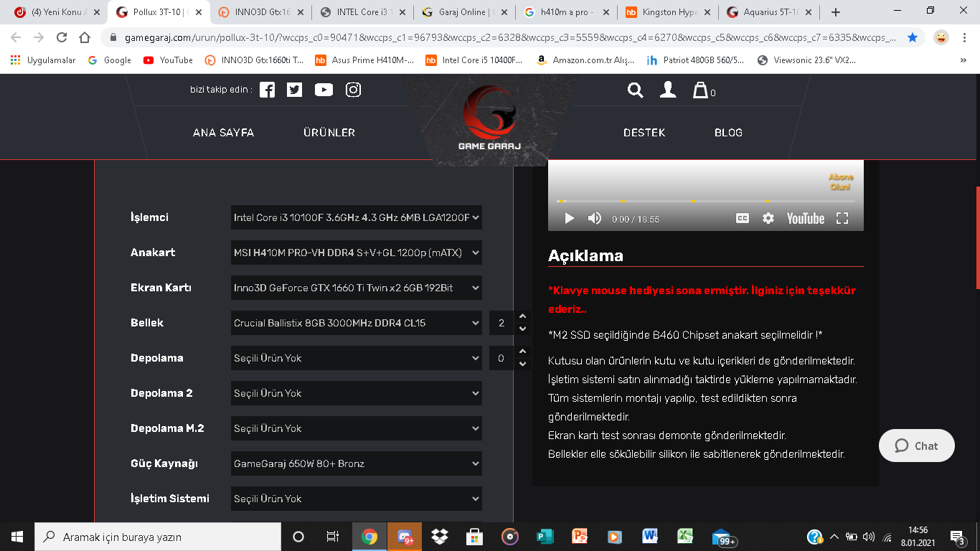Viewport: 980px width, 551px height.
Task: Decrease the Depolama quantity
Action: pos(522,364)
